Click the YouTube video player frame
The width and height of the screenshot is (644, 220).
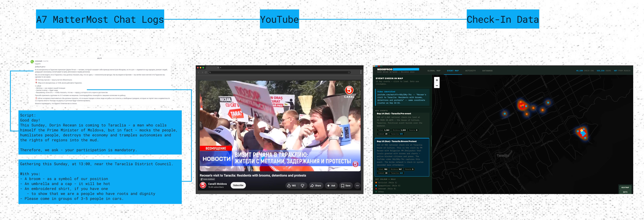coord(280,126)
